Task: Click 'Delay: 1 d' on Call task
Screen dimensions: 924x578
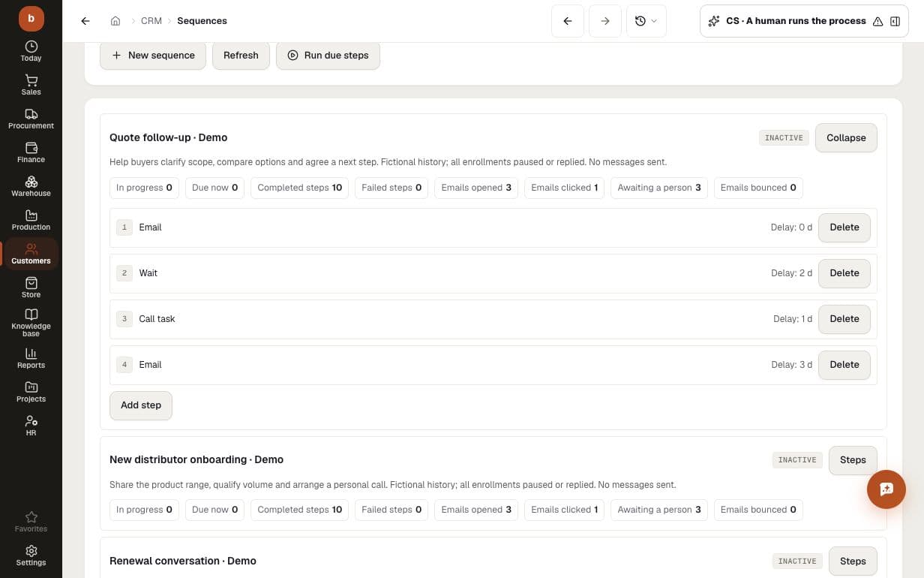Action: [793, 319]
